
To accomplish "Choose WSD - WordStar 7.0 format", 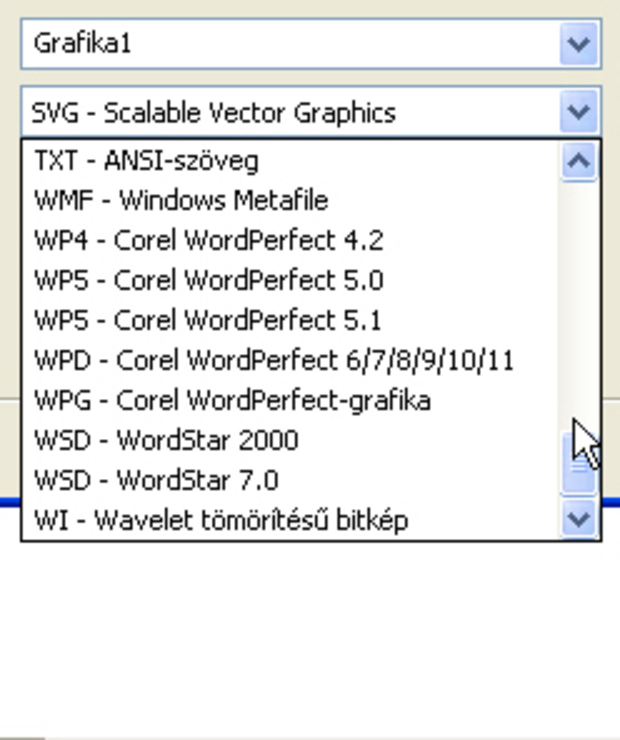I will [x=289, y=480].
